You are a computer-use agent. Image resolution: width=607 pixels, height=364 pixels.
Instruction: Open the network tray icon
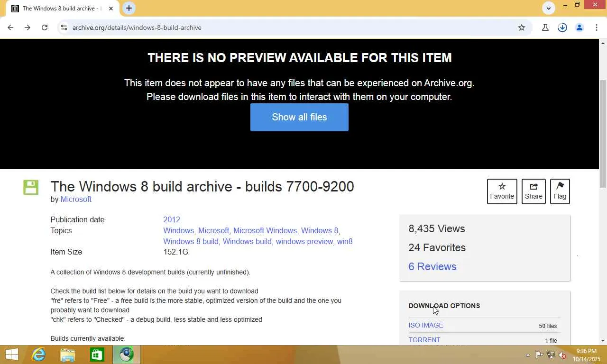click(x=551, y=355)
